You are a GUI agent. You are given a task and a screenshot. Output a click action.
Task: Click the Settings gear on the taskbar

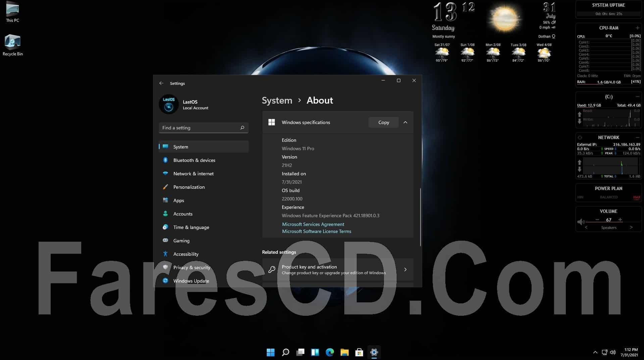(x=374, y=352)
